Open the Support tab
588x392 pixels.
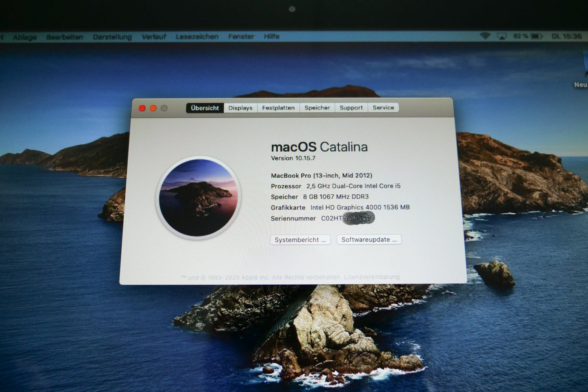(351, 108)
